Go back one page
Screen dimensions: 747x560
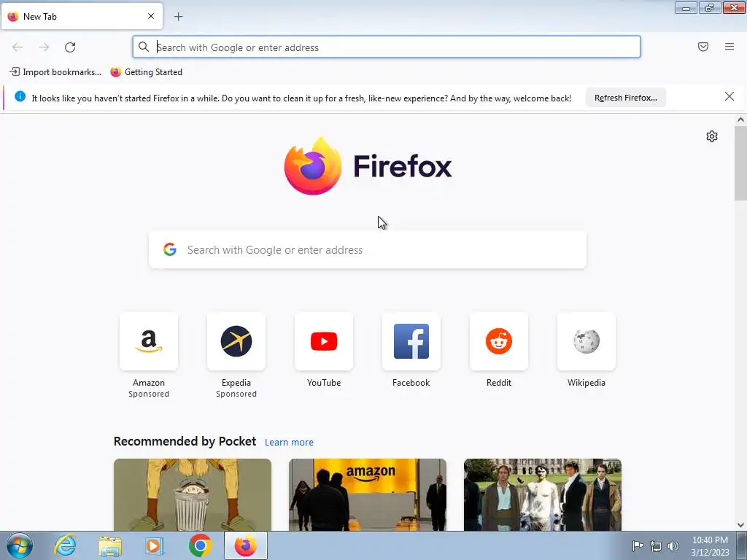pos(18,47)
